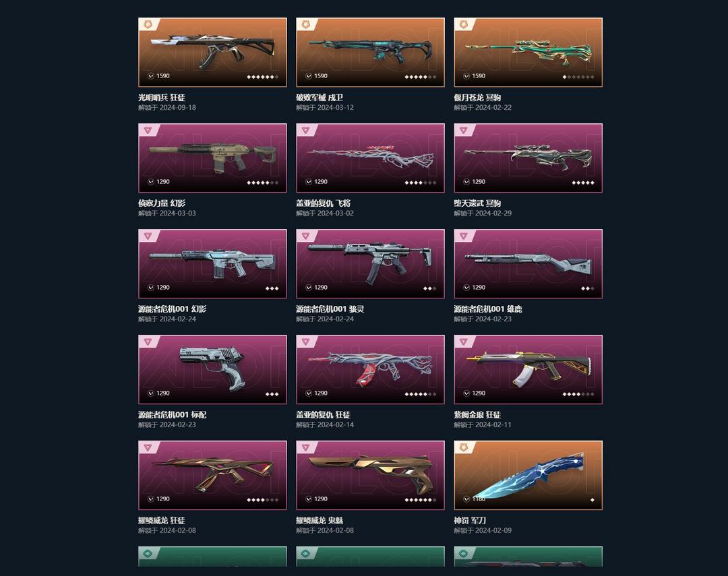728x576 pixels.
Task: Click tier icon on 神罚 军刀 knife card
Action: click(463, 447)
